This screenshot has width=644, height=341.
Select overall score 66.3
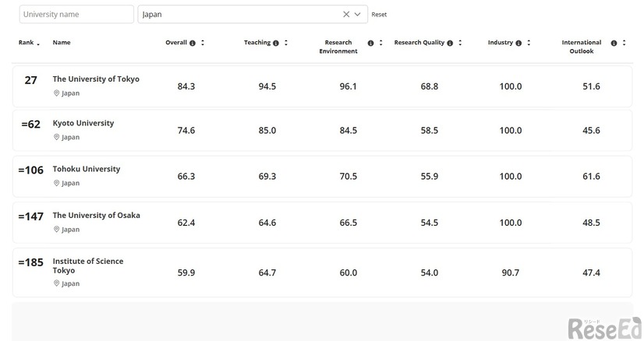coord(186,177)
